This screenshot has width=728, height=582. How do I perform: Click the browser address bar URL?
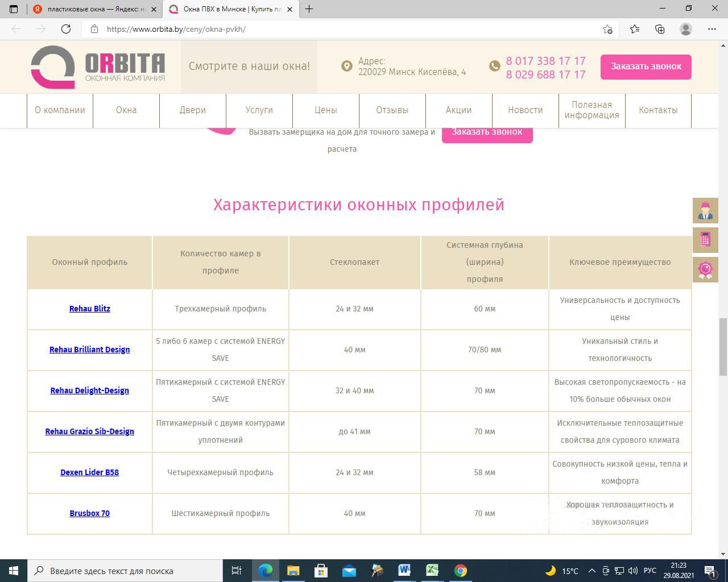(176, 29)
